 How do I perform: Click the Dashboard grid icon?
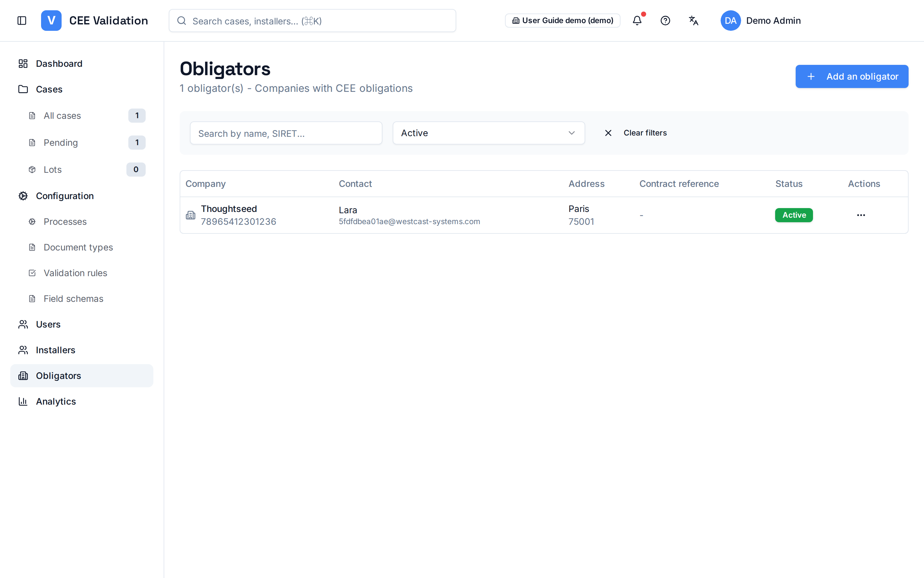point(23,64)
